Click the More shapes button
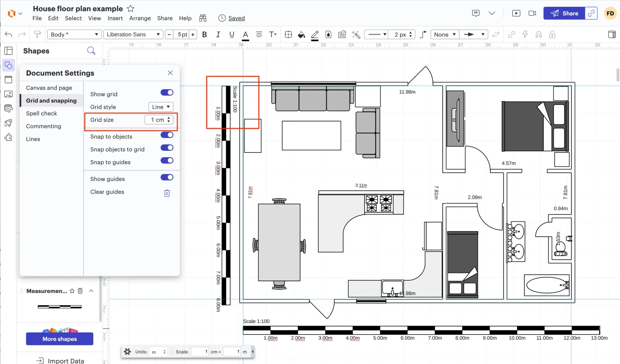Screen dimensions: 620x364 [60, 339]
